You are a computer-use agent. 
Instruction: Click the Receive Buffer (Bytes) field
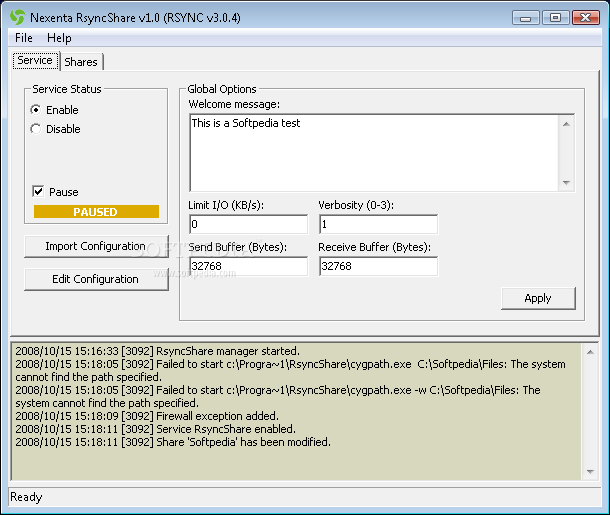(378, 266)
